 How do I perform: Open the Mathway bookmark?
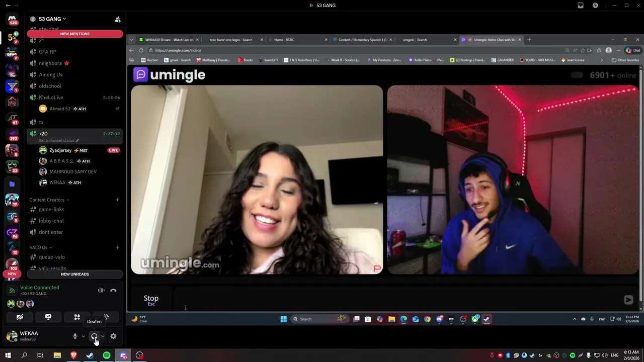click(213, 60)
